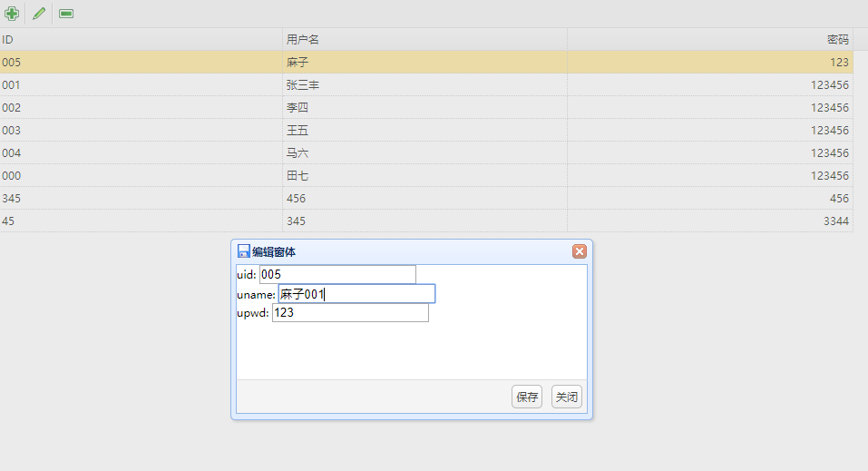Click the pencil edit icon
Viewport: 868px width, 471px height.
(39, 14)
